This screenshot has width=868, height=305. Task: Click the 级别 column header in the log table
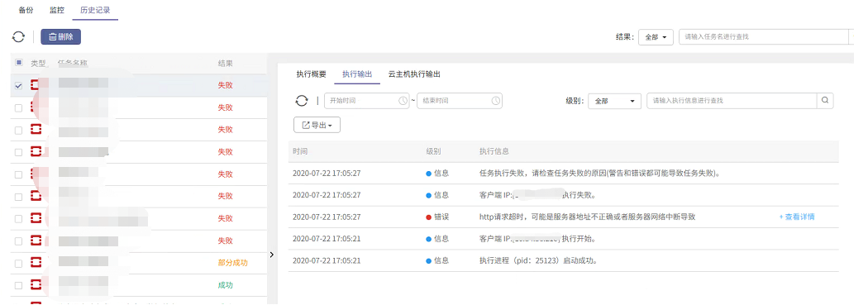point(433,151)
